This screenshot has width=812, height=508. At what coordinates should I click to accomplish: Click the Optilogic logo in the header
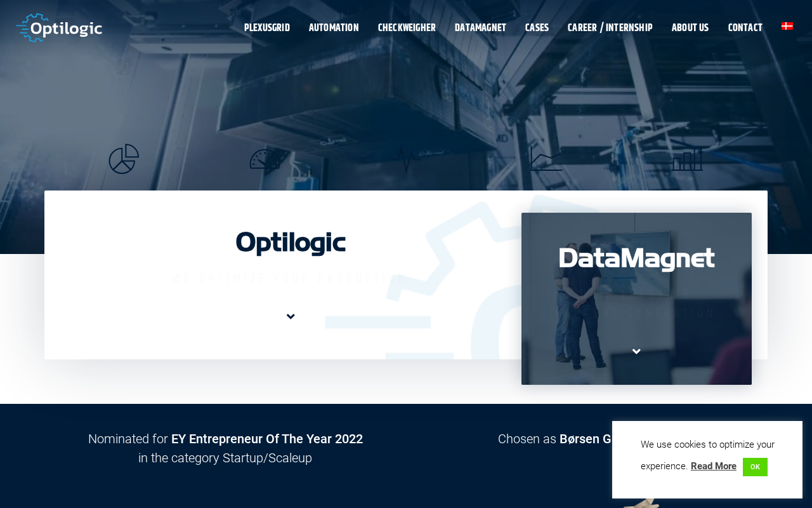tap(59, 28)
